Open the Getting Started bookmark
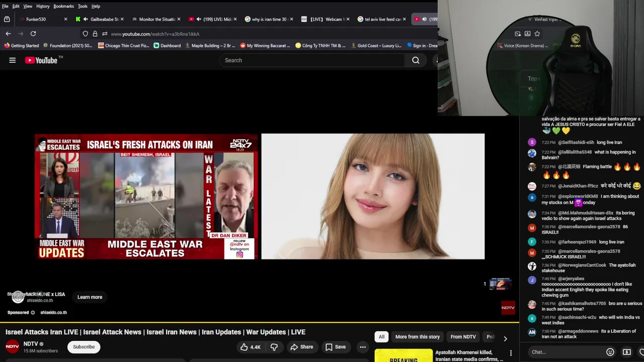Screen dimensions: 644x362 21,45
